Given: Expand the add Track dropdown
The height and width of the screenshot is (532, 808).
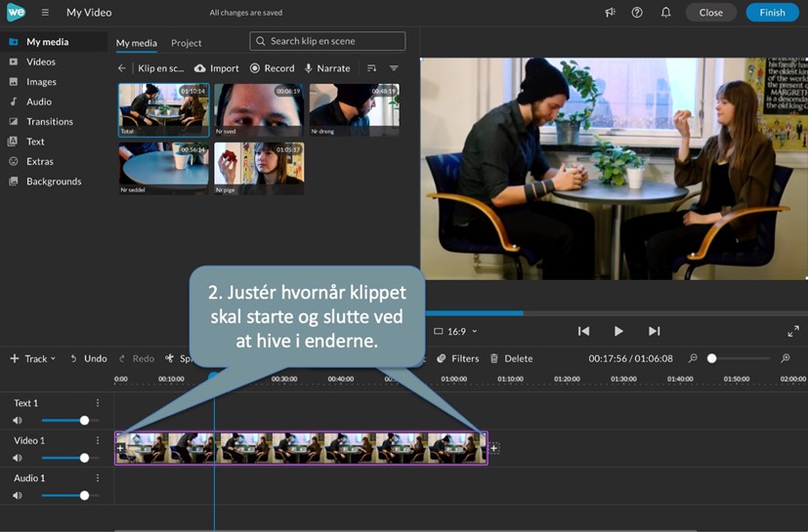Looking at the screenshot, I should click(32, 358).
